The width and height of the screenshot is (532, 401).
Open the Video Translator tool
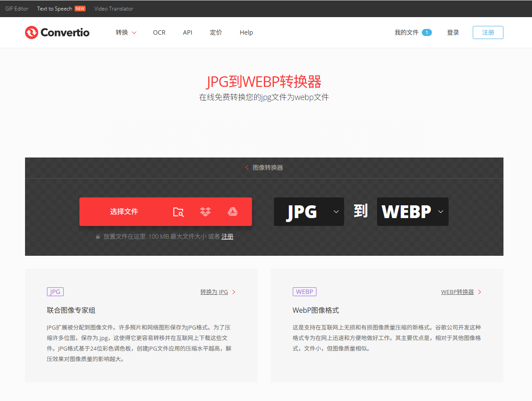pyautogui.click(x=113, y=8)
